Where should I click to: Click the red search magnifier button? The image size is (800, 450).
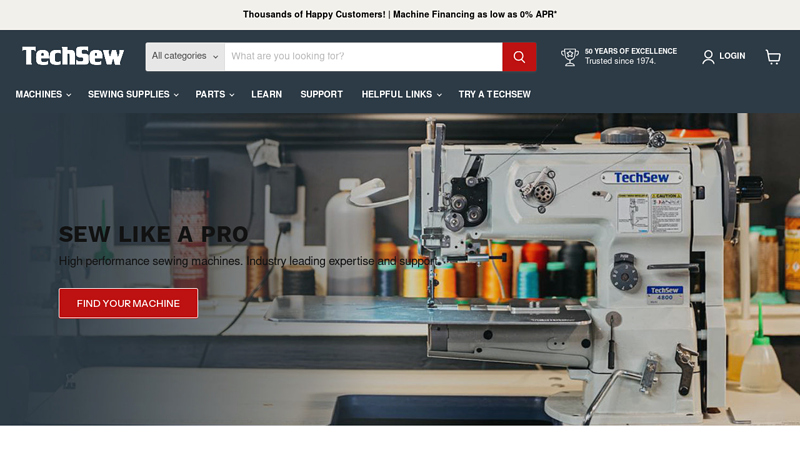click(x=519, y=57)
